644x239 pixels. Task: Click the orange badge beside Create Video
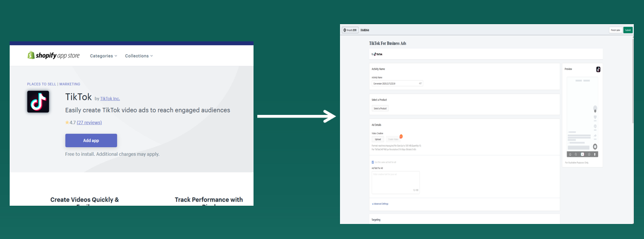coord(401,136)
